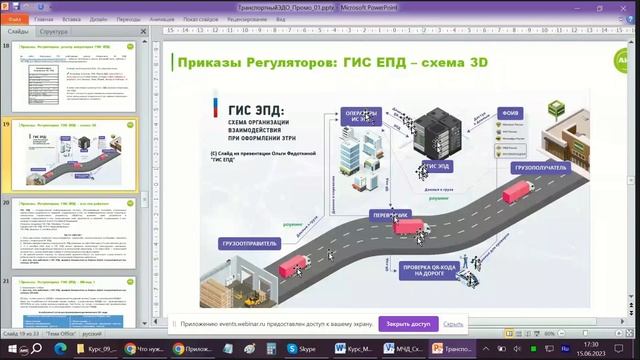640x360 pixels.
Task: Switch to Visio 'МЧД_Сх...' taskbar item
Action: coord(403,349)
